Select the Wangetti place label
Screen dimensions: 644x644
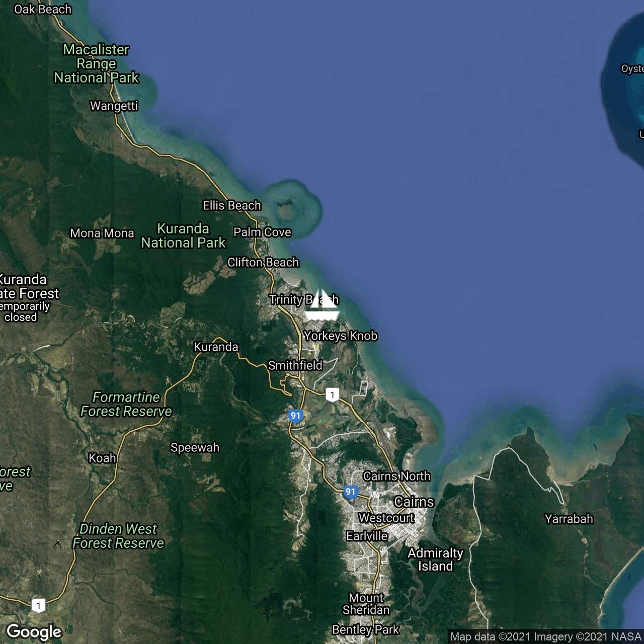click(114, 106)
